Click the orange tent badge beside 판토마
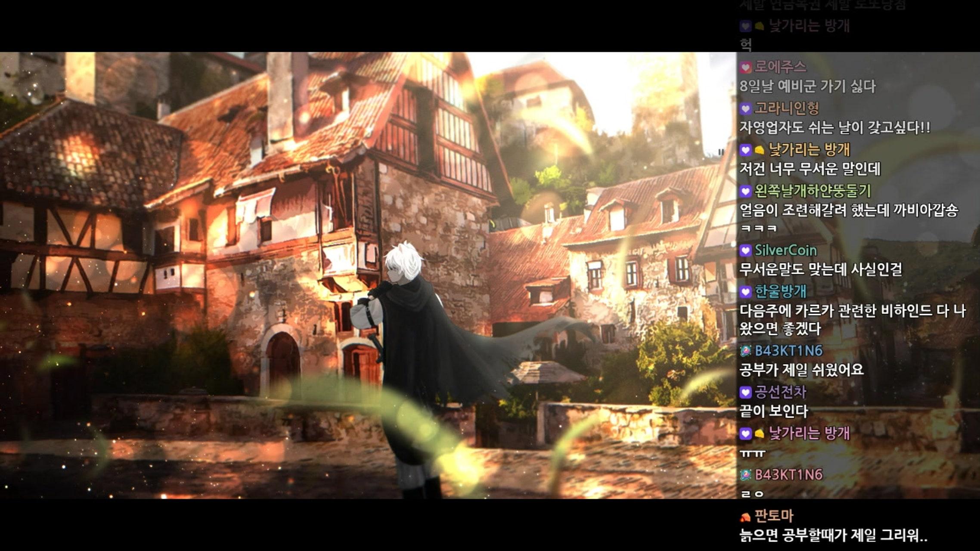Image resolution: width=980 pixels, height=551 pixels. click(x=746, y=517)
